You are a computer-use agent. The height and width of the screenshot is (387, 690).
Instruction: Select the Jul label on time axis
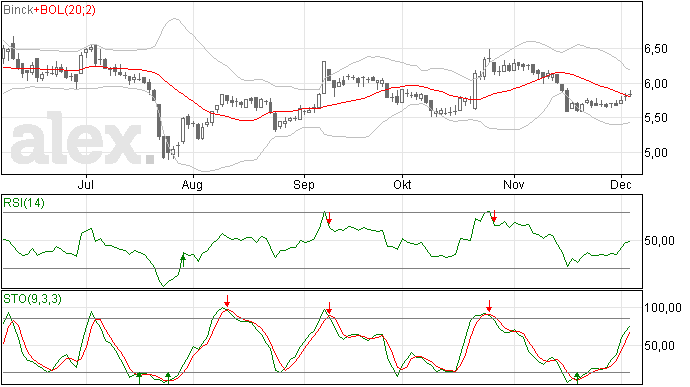86,184
